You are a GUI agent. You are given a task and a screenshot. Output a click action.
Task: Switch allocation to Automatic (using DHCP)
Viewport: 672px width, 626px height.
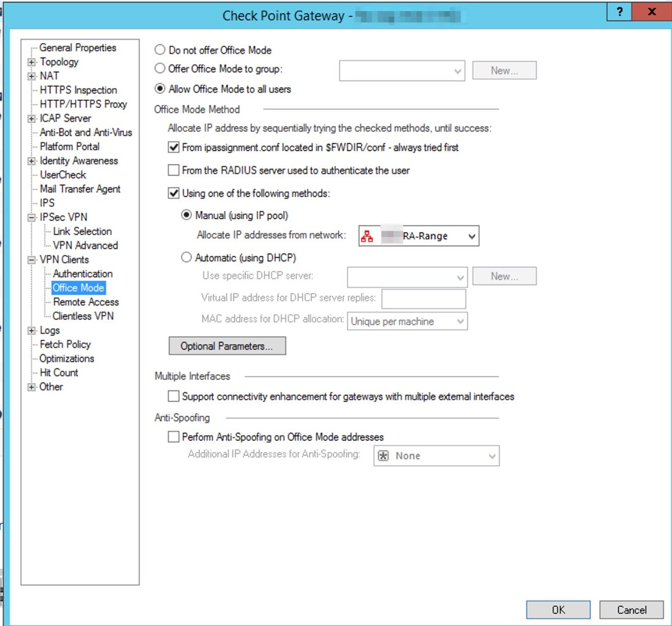[x=187, y=257]
